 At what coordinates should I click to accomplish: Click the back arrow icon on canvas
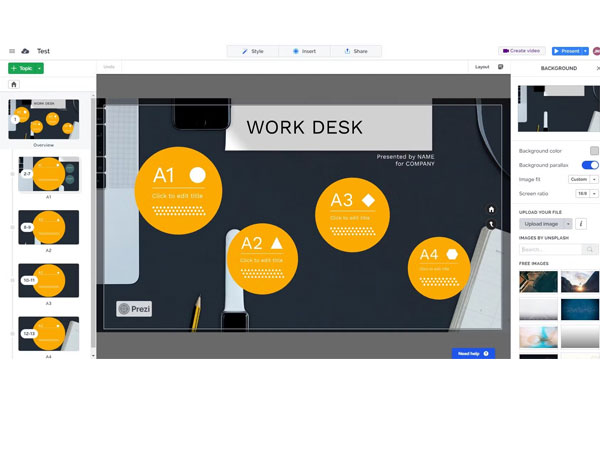[x=491, y=225]
